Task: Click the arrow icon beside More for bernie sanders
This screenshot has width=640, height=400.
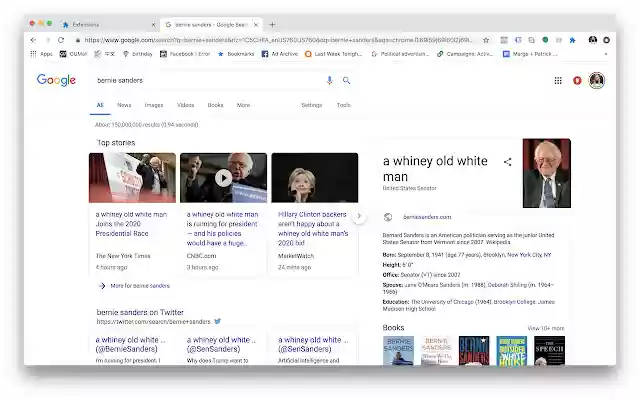Action: point(102,286)
